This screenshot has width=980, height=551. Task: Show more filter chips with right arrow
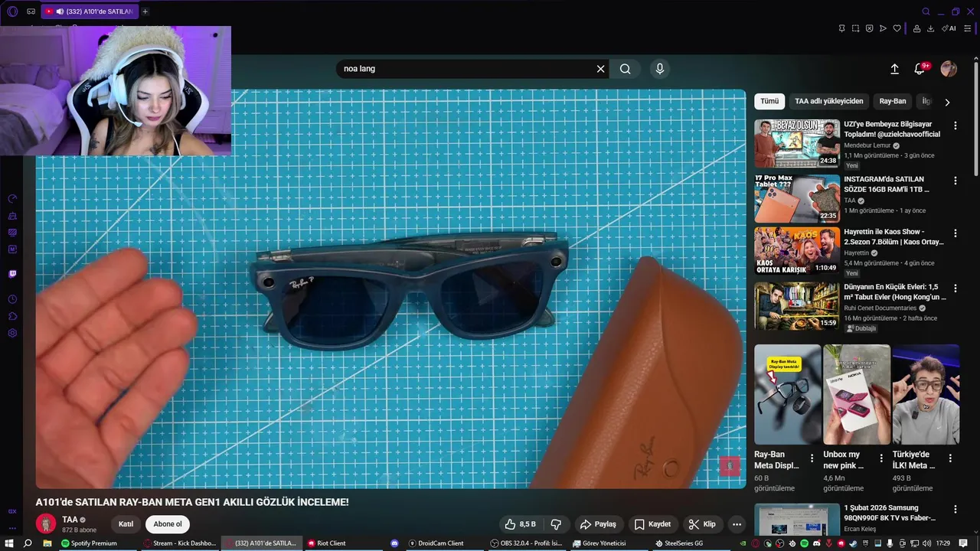[947, 102]
